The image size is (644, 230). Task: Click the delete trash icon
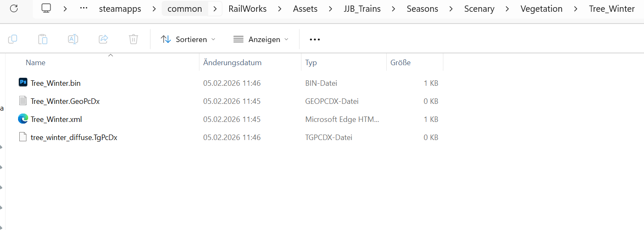[134, 39]
